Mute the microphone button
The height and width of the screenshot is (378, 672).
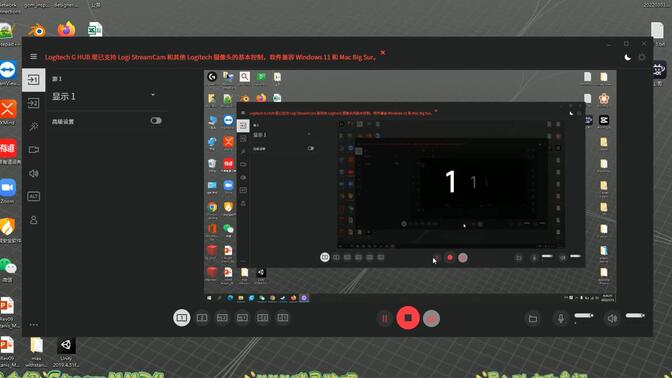click(x=561, y=318)
